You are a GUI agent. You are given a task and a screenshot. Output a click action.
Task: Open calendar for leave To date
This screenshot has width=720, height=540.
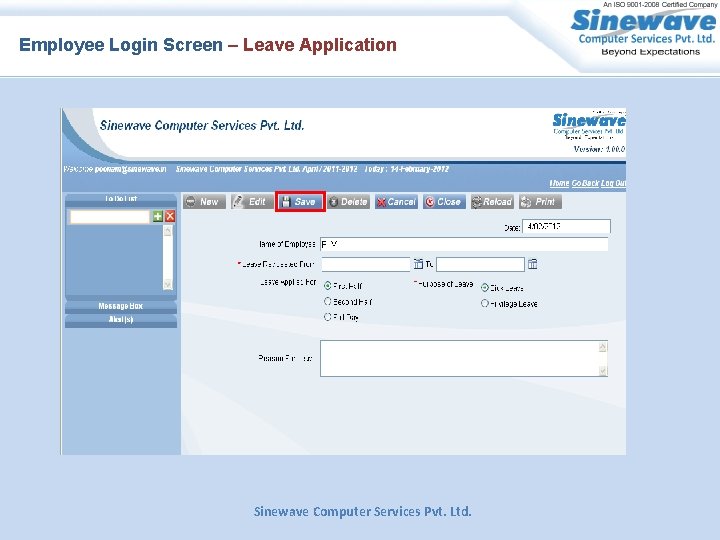(x=532, y=264)
